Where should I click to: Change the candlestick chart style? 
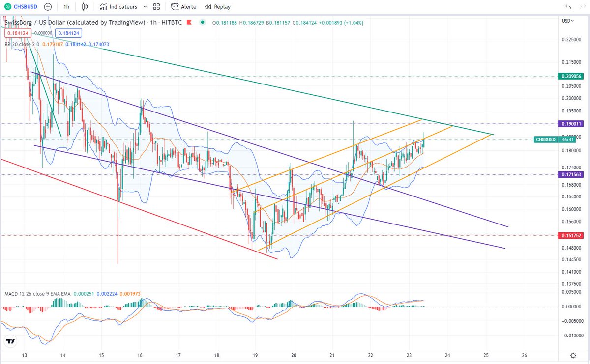pos(85,7)
